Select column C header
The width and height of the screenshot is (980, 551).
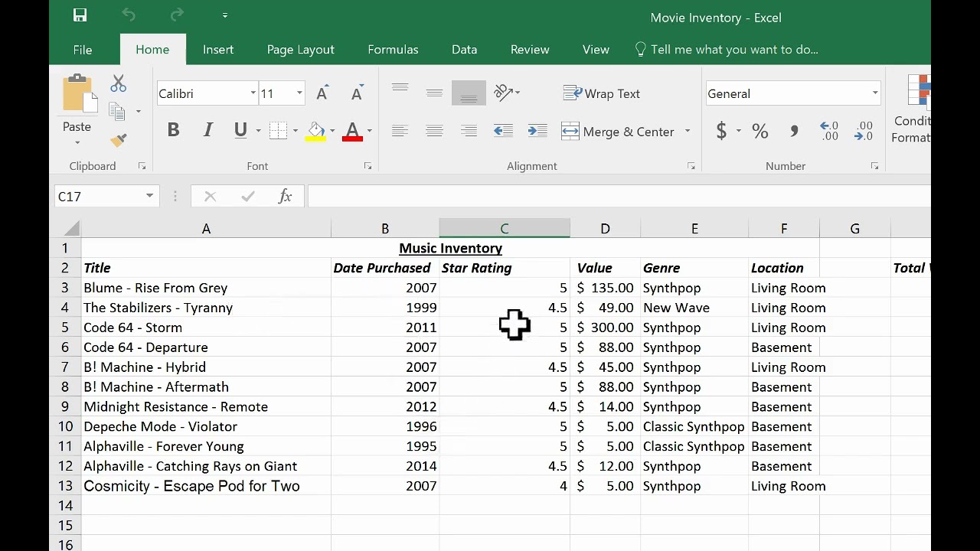coord(505,228)
